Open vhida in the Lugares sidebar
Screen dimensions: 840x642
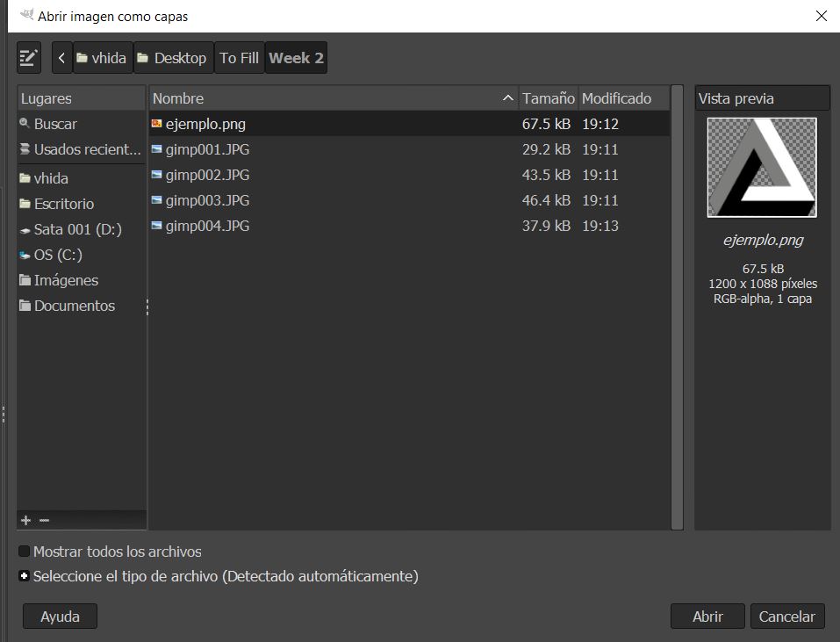point(81,178)
